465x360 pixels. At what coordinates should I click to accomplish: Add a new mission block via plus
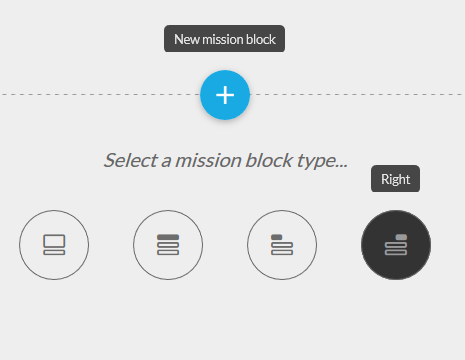[x=225, y=95]
